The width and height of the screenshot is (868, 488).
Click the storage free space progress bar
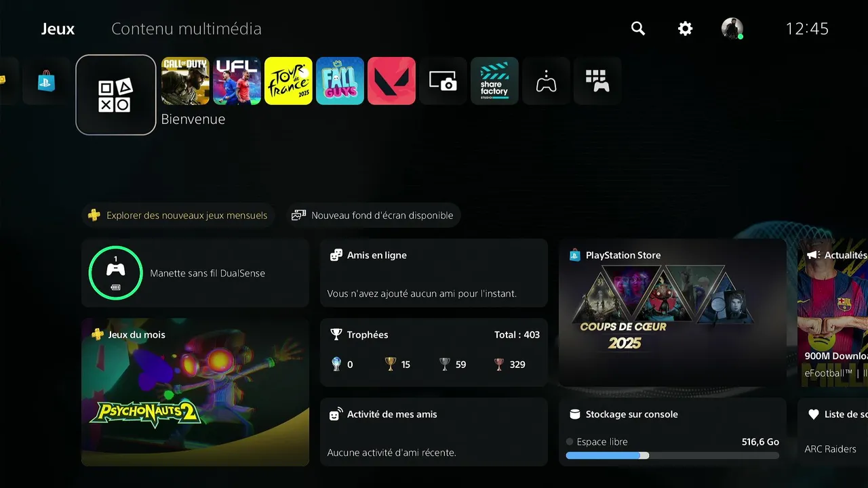pos(673,455)
